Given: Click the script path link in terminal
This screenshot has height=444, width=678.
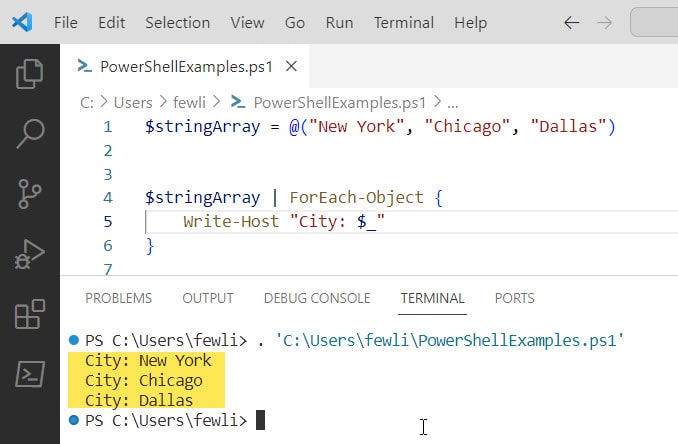Looking at the screenshot, I should 450,341.
